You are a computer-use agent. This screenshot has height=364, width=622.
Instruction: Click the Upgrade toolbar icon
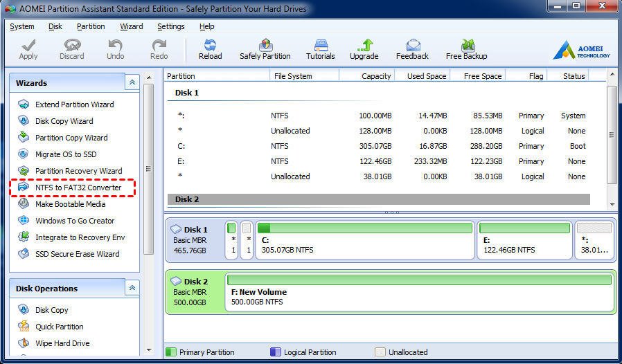tap(365, 44)
